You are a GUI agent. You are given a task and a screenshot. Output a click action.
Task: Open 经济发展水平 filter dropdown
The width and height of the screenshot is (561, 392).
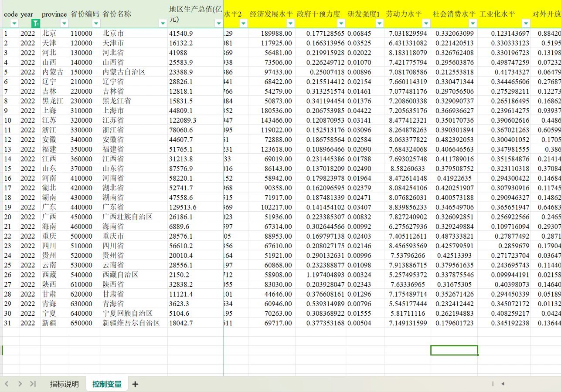click(x=290, y=24)
